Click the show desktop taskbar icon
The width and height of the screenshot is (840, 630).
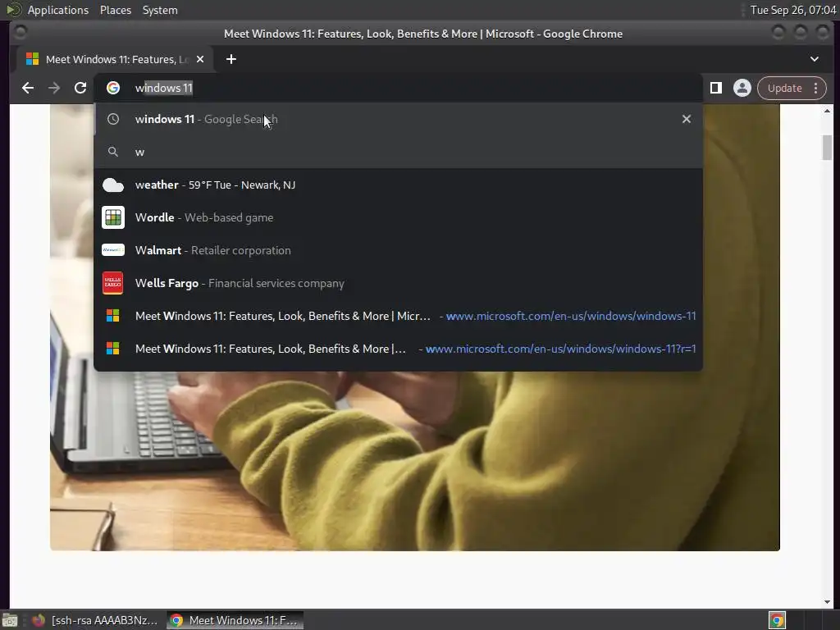click(10, 620)
